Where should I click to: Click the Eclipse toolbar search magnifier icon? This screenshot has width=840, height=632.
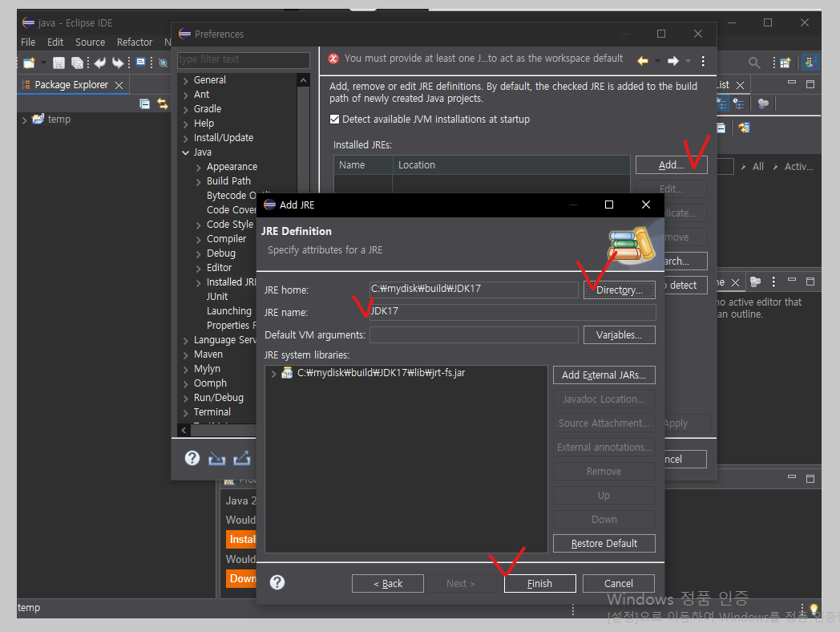pos(754,63)
